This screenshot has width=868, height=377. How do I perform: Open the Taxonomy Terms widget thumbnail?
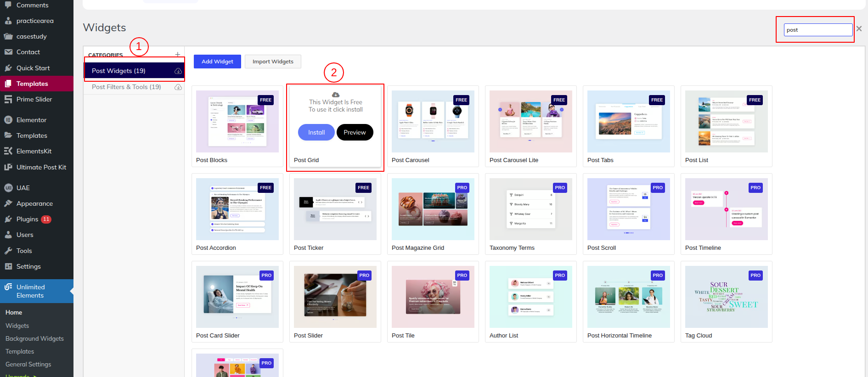point(531,209)
